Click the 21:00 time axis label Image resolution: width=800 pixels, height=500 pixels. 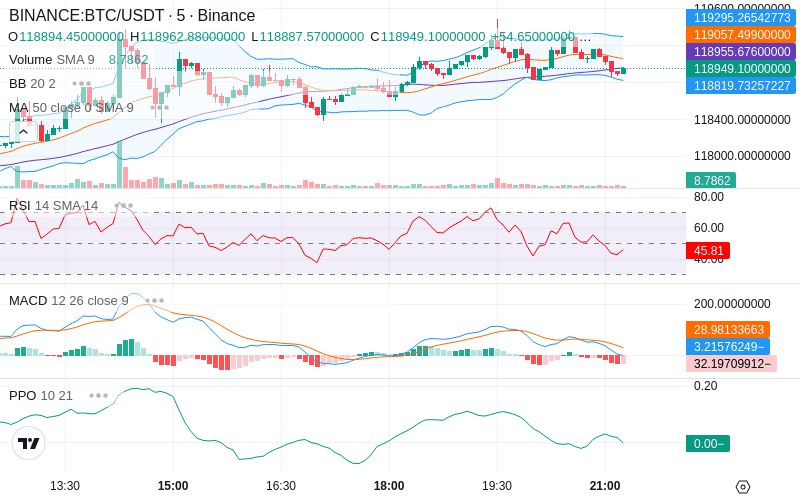pos(605,486)
